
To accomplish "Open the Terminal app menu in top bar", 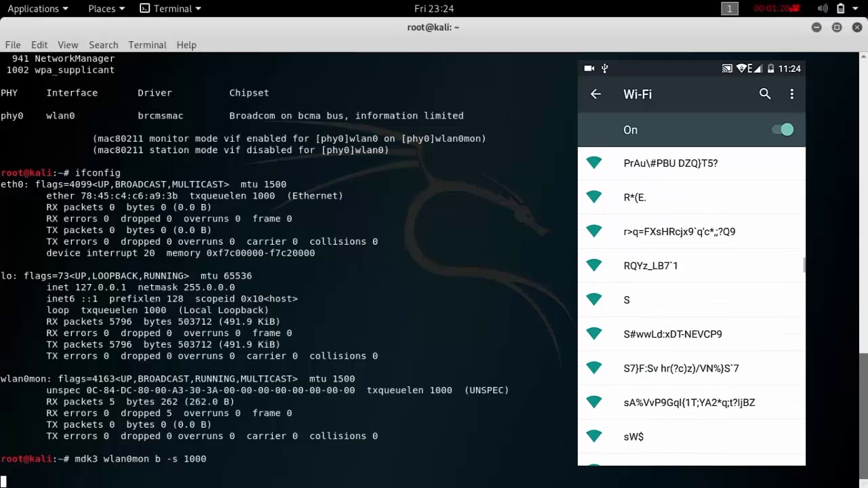I will 171,9.
